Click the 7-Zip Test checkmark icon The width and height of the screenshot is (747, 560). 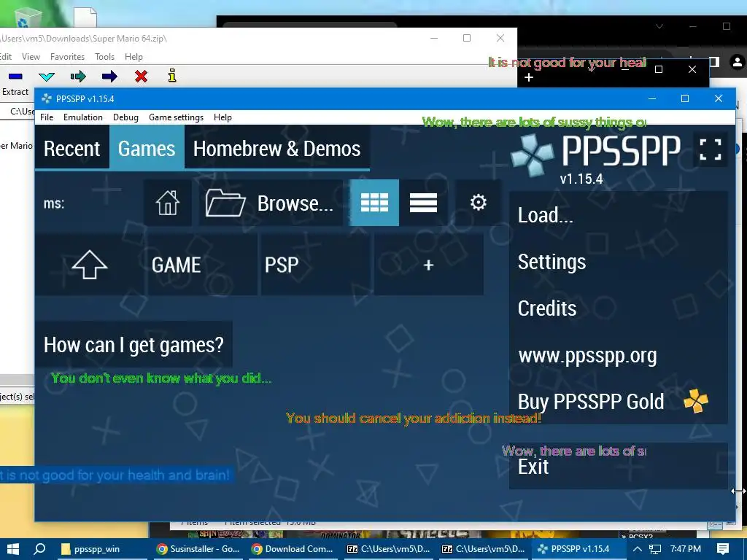[x=47, y=76]
